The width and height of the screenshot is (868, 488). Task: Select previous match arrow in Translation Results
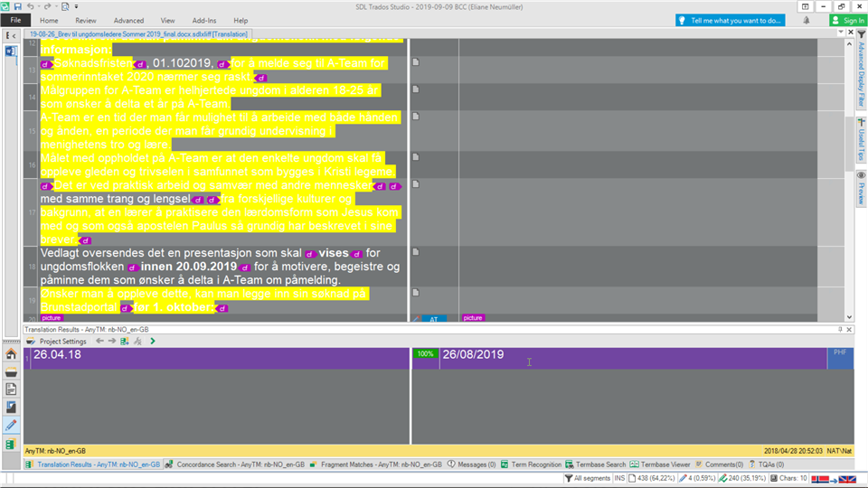coord(99,342)
